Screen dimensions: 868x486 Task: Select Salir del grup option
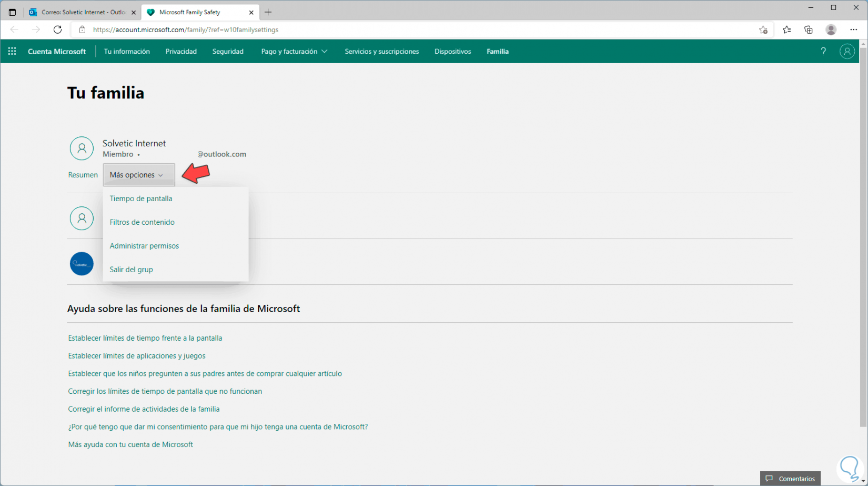pos(131,270)
